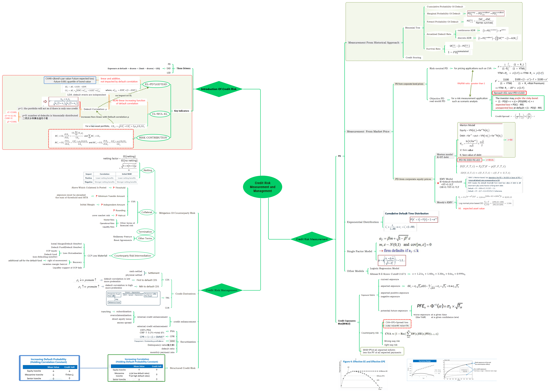This screenshot has height=392, width=552.
Task: Click the red flag beside Independent Amount
Action: pos(102,205)
